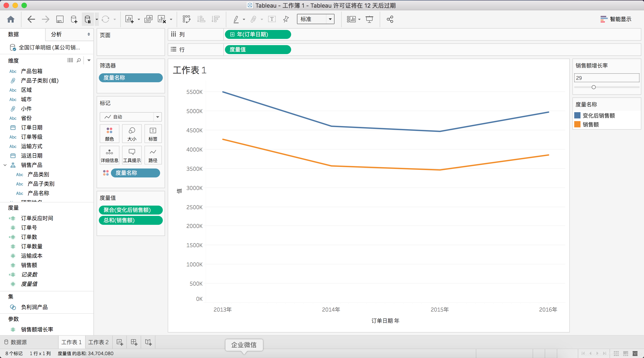Click the new dashboard tab icon

134,342
